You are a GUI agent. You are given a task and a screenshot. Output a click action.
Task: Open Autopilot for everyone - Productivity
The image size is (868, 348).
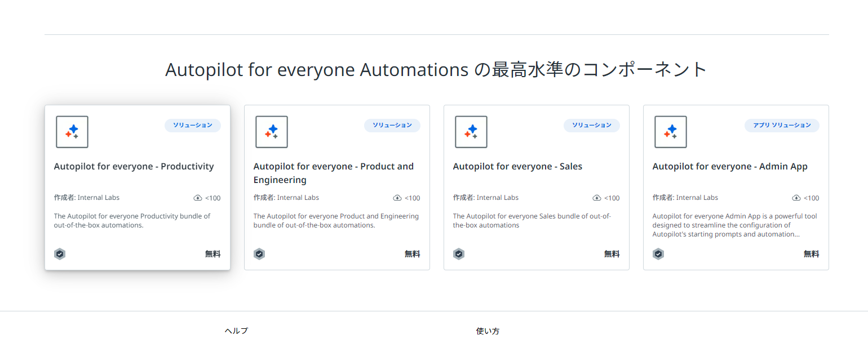(x=134, y=166)
